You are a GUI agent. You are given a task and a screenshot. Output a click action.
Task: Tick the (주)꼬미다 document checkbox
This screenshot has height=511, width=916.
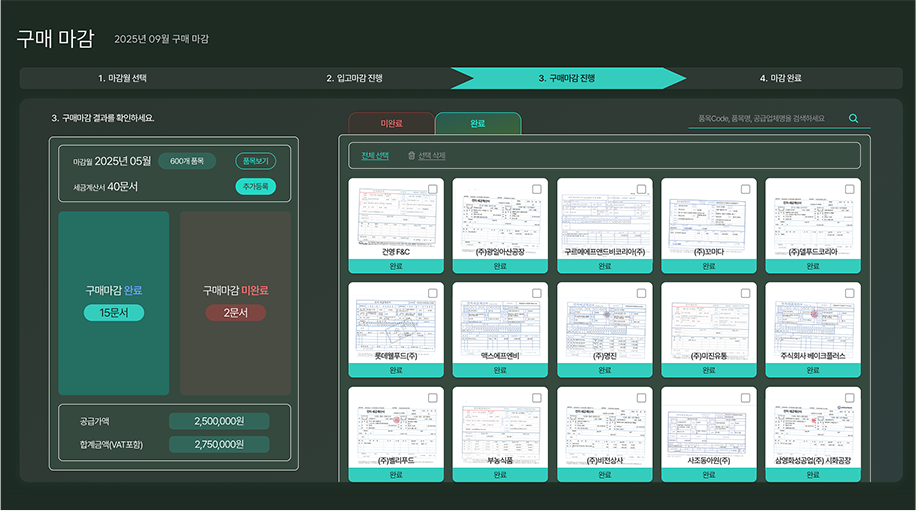(x=745, y=189)
